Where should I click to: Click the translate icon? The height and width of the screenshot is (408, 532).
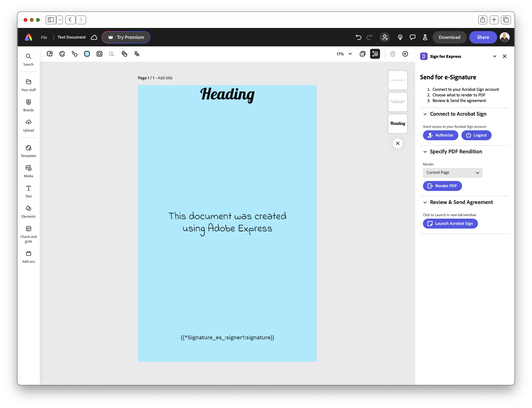pos(137,54)
